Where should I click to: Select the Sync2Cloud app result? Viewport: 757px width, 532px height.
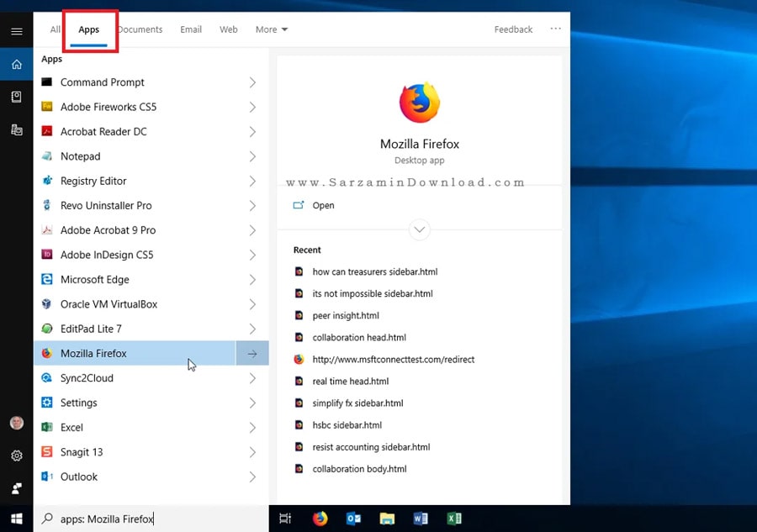coord(135,378)
